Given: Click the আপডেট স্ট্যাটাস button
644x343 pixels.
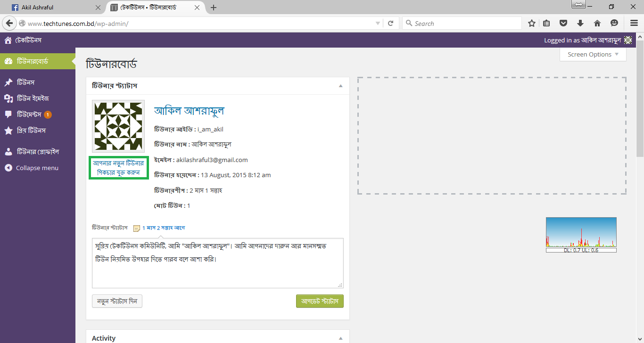Looking at the screenshot, I should pyautogui.click(x=320, y=301).
